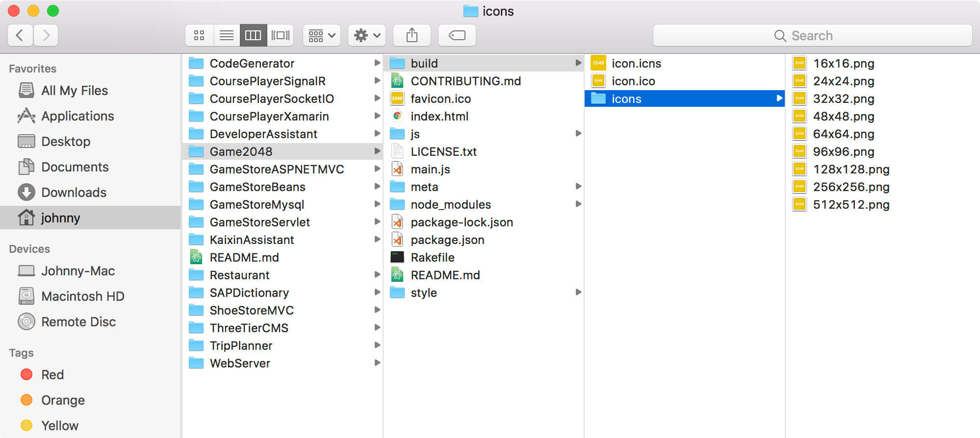Click the Share toolbar button
Image resolution: width=980 pixels, height=438 pixels.
[x=412, y=35]
